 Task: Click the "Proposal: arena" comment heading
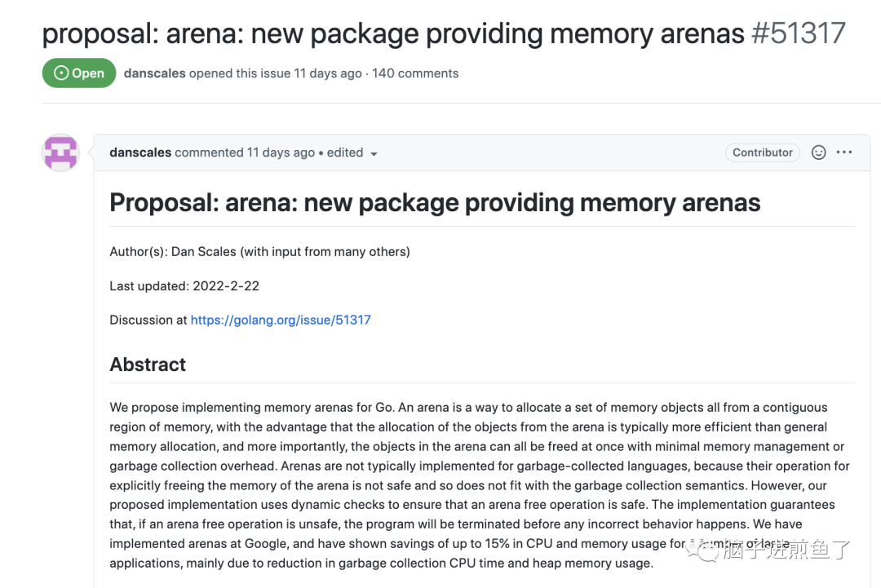(x=435, y=202)
